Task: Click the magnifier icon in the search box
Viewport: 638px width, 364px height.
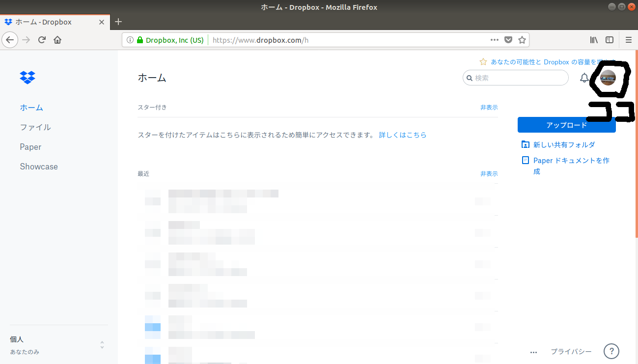Action: pyautogui.click(x=470, y=78)
